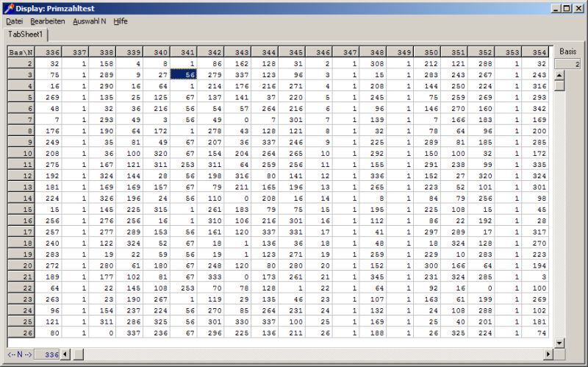Select row header for base 2
The image size is (588, 367).
[21, 63]
